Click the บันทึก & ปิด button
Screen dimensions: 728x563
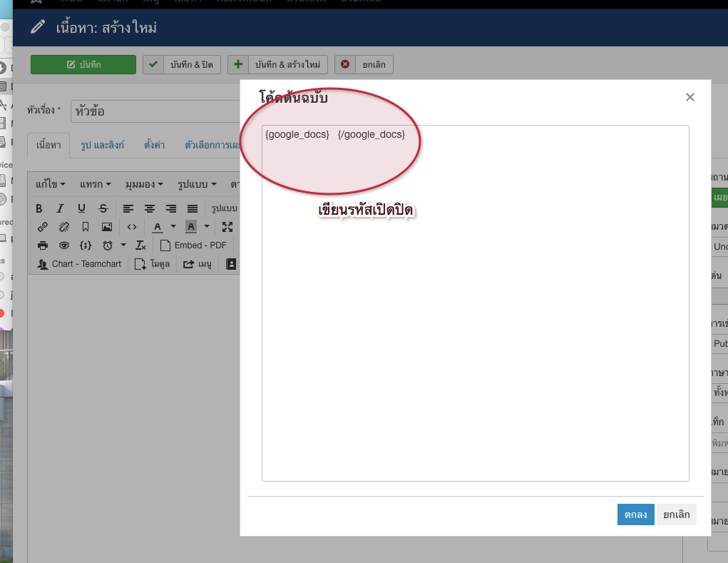click(x=182, y=64)
